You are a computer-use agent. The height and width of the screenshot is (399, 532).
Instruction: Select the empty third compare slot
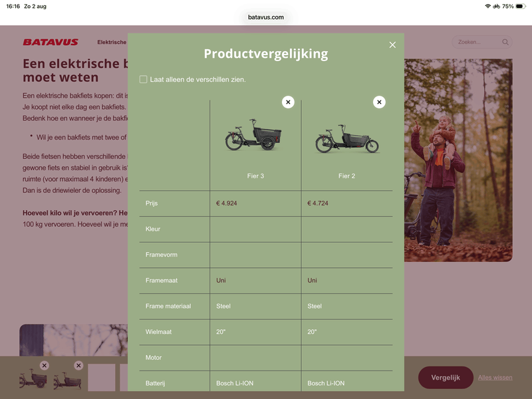coord(102,377)
